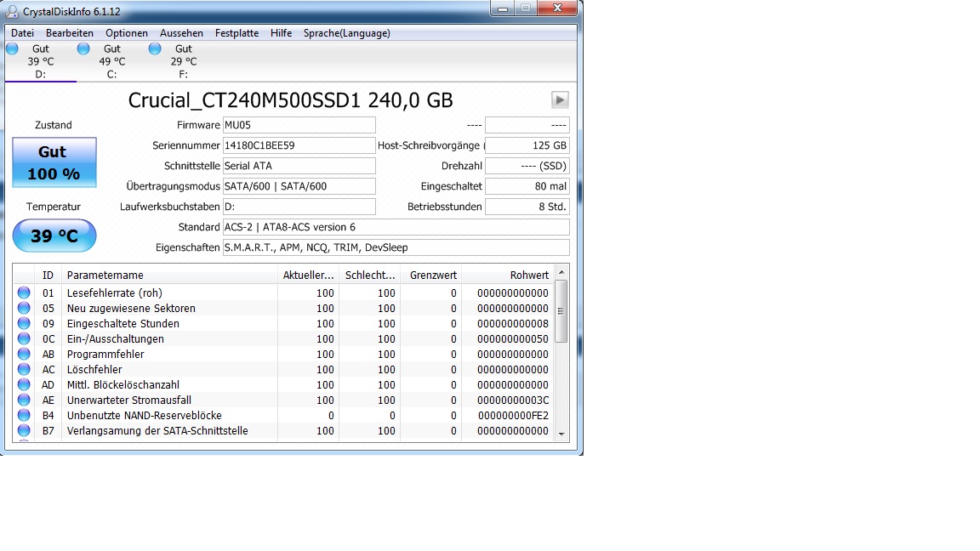This screenshot has height=551, width=980.
Task: Select the row Neu zugewiesene Sektoren
Action: pos(283,308)
